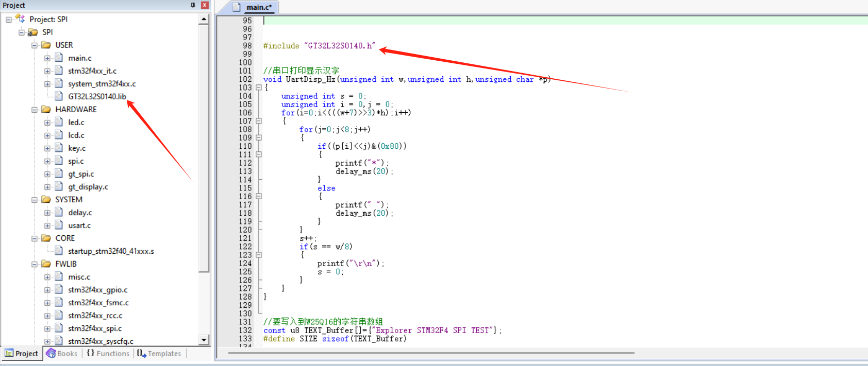Collapse the USER group
868x366 pixels.
click(x=35, y=45)
